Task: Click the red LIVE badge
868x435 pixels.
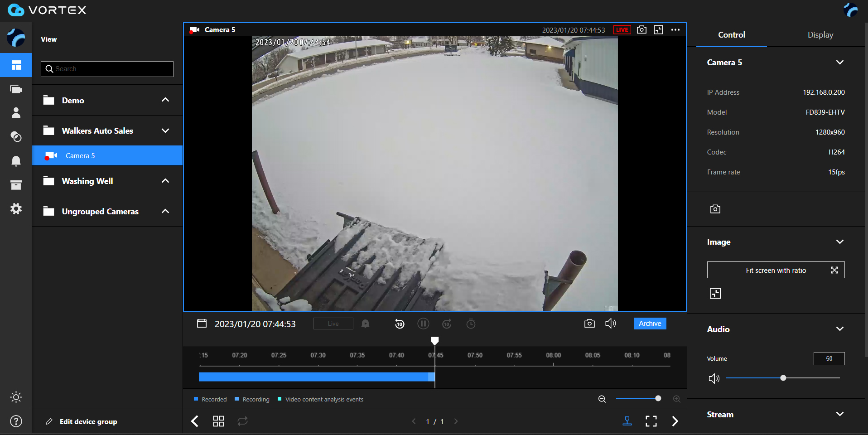Action: 622,30
